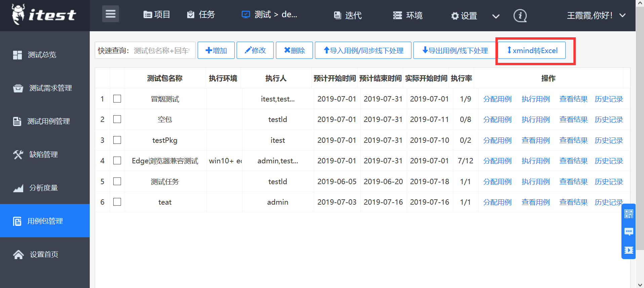Open the 迭代 menu
Screen dimensions: 644x288
click(x=348, y=15)
